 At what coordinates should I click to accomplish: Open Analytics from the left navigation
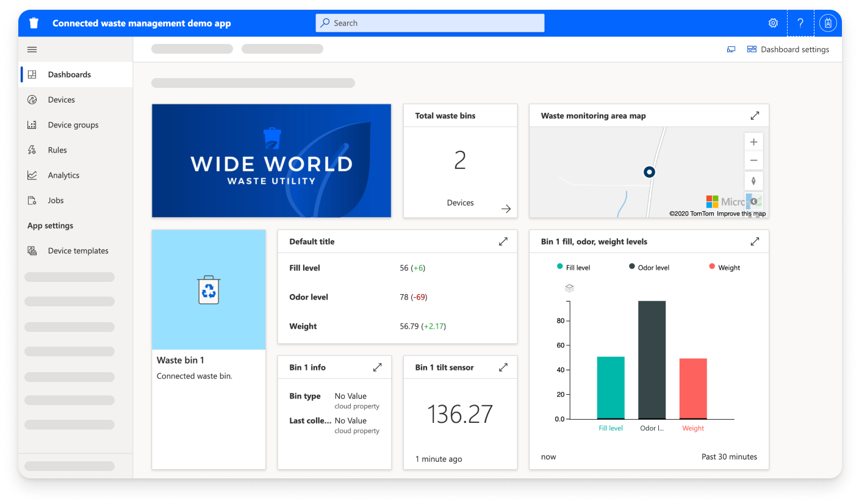(x=63, y=175)
